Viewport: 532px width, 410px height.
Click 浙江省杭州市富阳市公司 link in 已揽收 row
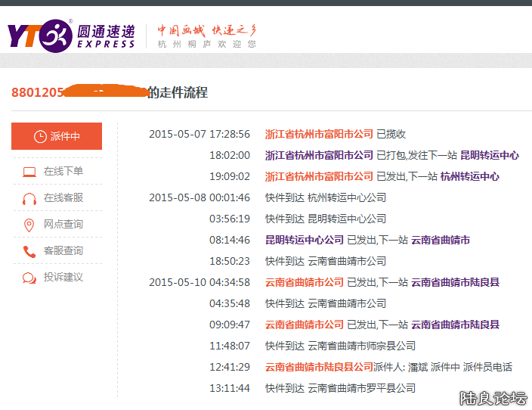pyautogui.click(x=319, y=134)
